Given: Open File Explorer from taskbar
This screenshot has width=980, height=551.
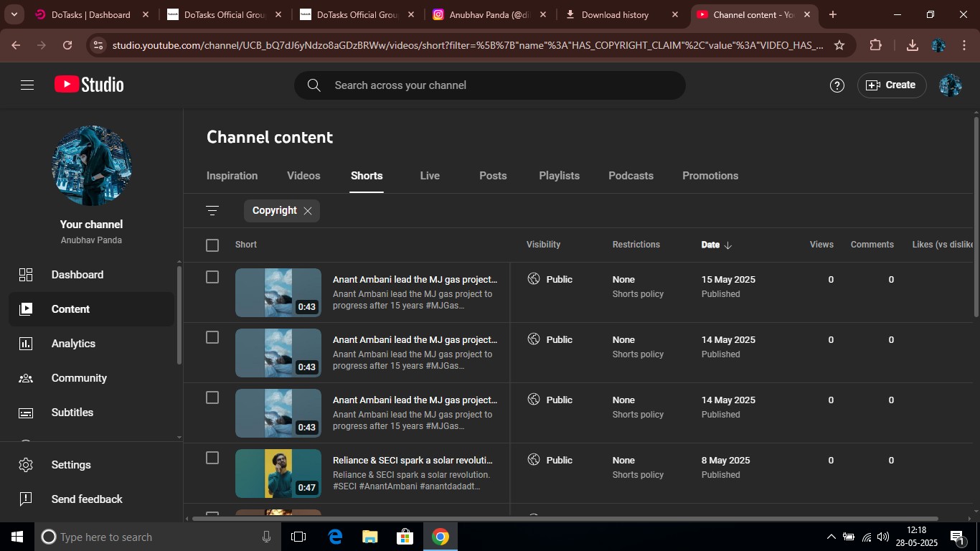Looking at the screenshot, I should 369,537.
